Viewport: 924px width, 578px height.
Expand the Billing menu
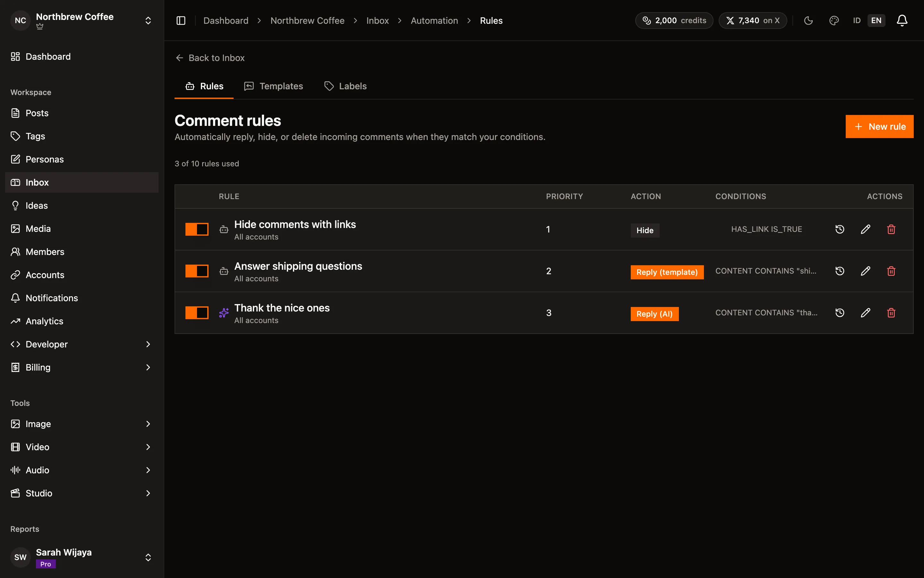(x=82, y=367)
